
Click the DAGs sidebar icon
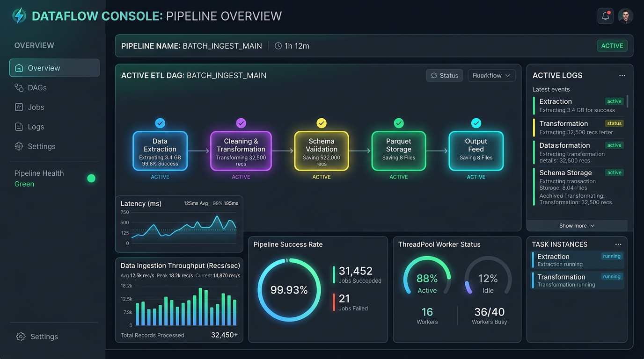19,87
